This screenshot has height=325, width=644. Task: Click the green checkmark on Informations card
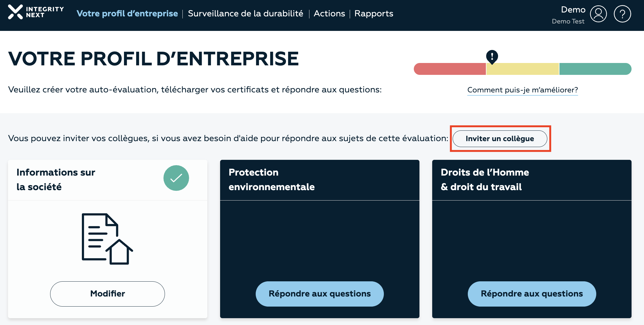coord(176,178)
